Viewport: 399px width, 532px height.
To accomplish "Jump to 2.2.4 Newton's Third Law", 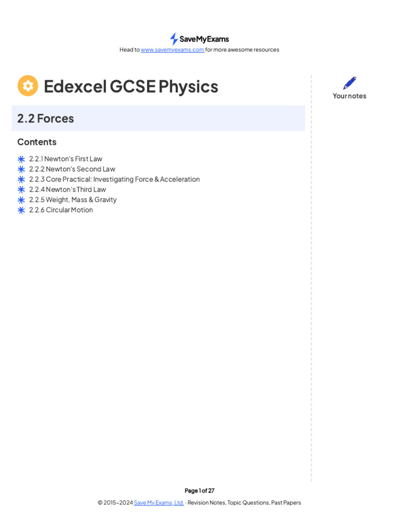I will click(68, 190).
